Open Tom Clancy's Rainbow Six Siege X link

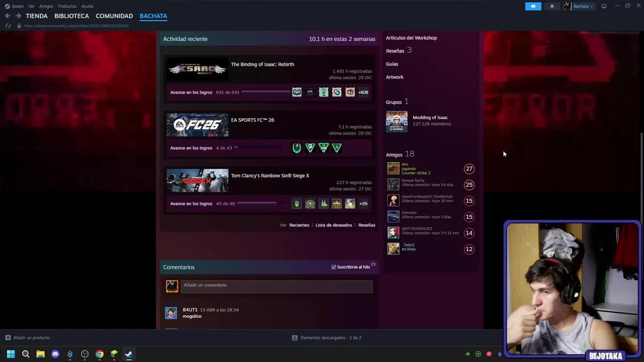click(x=270, y=176)
